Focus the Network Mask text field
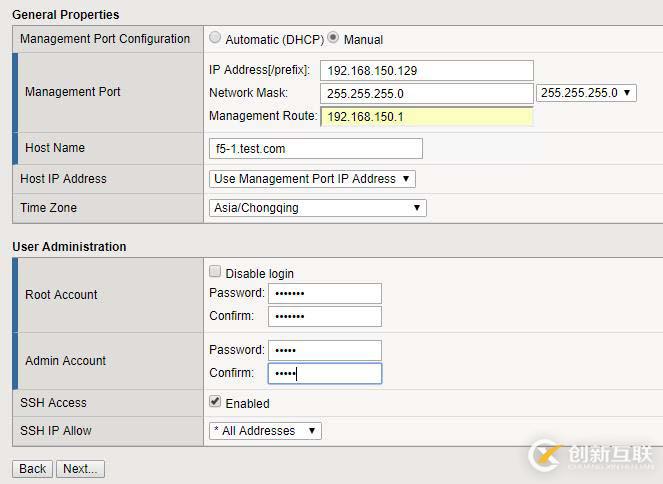Image resolution: width=663 pixels, height=484 pixels. [x=427, y=93]
